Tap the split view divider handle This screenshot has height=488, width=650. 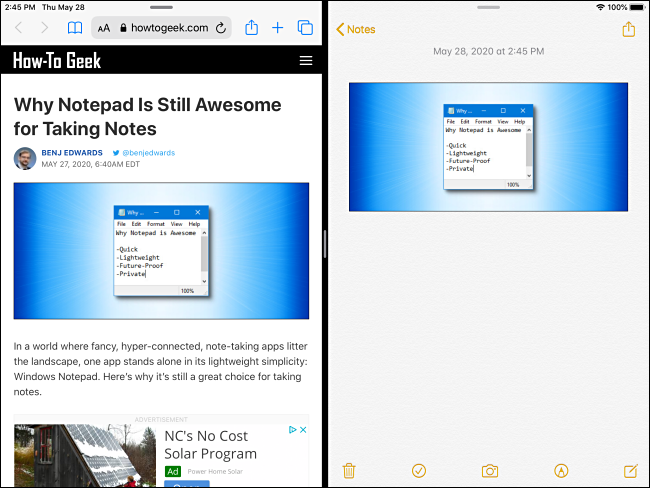click(325, 244)
